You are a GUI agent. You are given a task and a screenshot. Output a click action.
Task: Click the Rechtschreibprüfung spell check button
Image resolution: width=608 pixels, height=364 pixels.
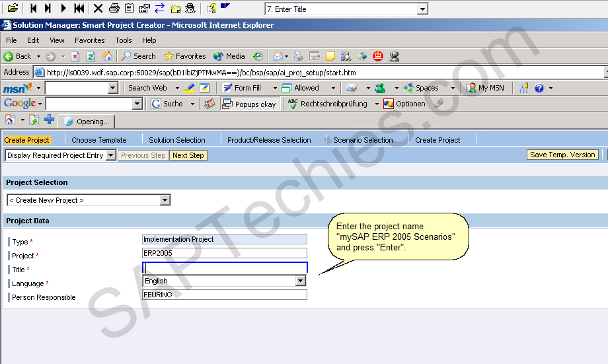[328, 104]
